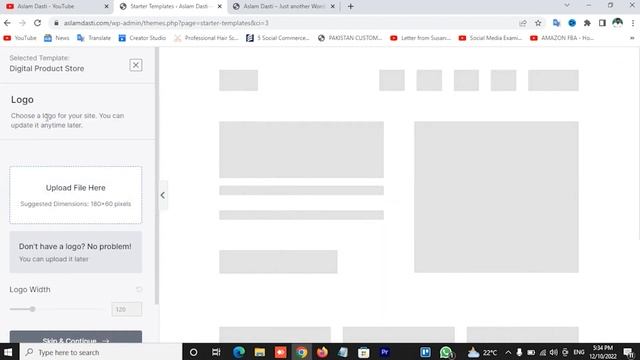This screenshot has width=640, height=360.
Task: Launch Firefox from taskbar
Action: pyautogui.click(x=322, y=352)
